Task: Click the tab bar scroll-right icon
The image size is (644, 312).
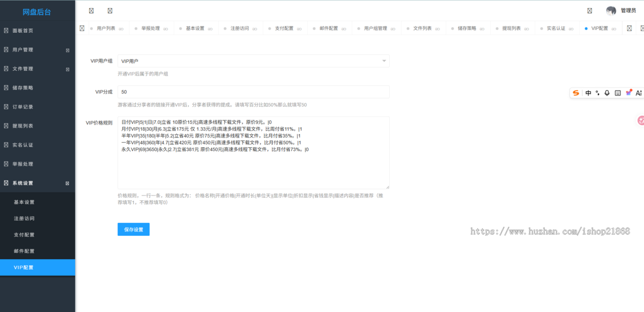Action: (x=629, y=28)
